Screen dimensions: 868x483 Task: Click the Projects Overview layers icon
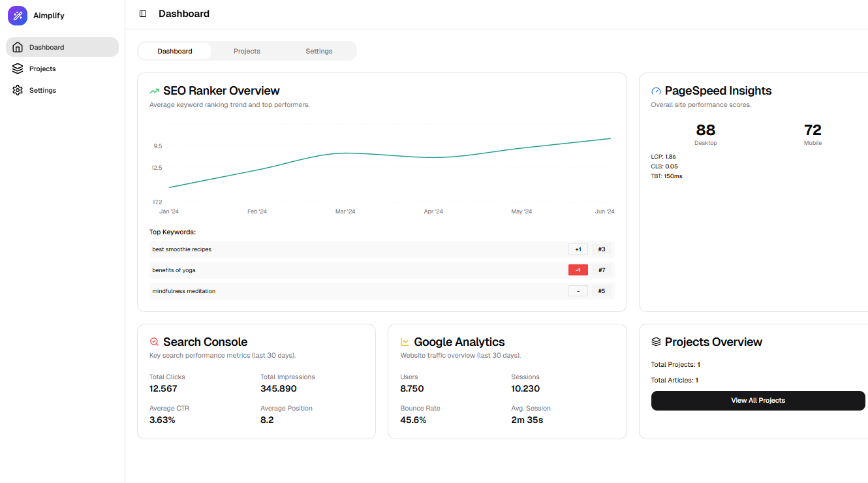point(656,342)
